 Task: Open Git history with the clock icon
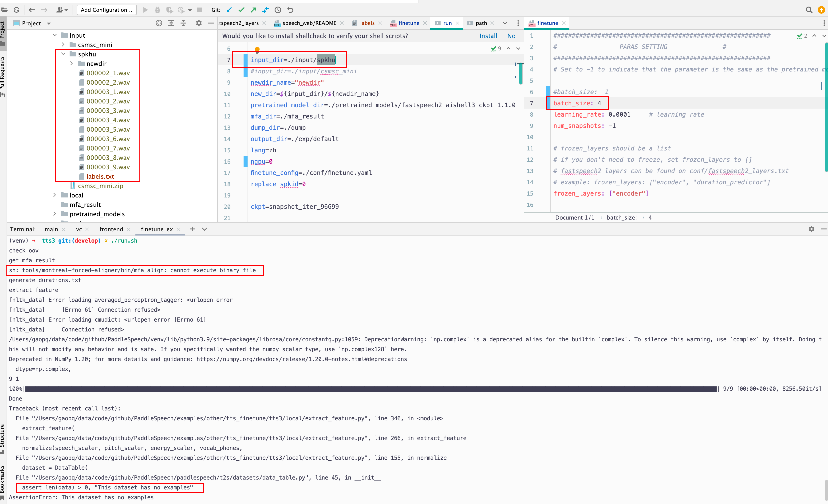point(278,10)
